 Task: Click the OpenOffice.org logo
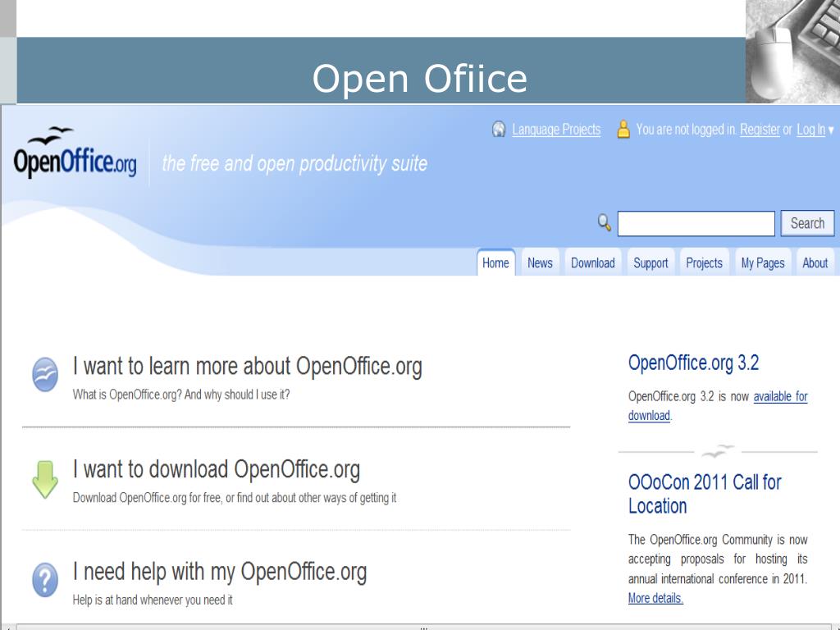[x=75, y=153]
